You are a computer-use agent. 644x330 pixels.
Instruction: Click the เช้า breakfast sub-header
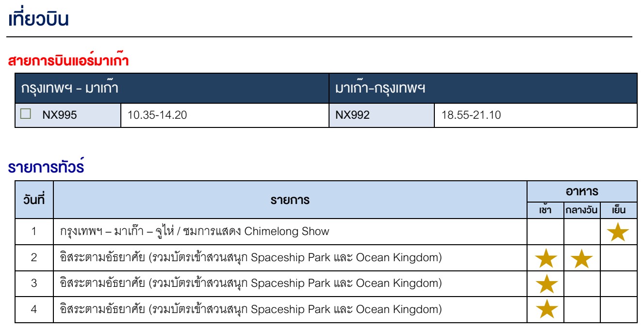(545, 210)
